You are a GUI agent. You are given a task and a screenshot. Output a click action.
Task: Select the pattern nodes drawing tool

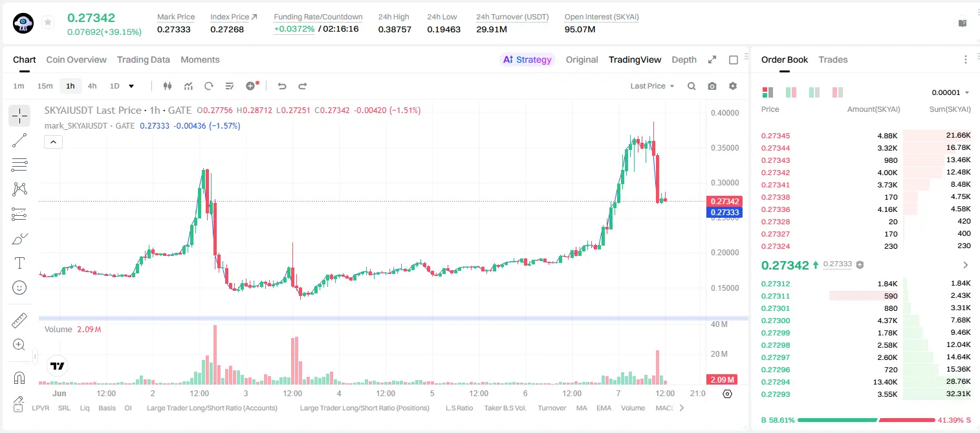point(19,189)
